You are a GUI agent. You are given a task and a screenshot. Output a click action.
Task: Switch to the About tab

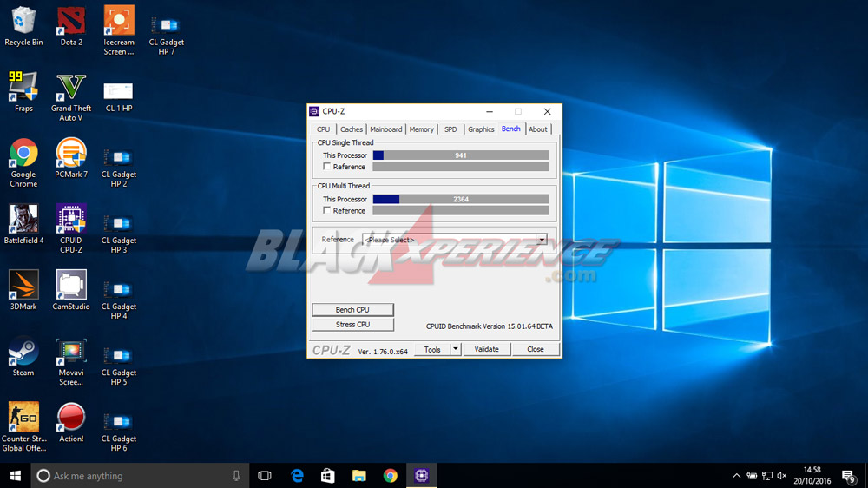(x=537, y=129)
